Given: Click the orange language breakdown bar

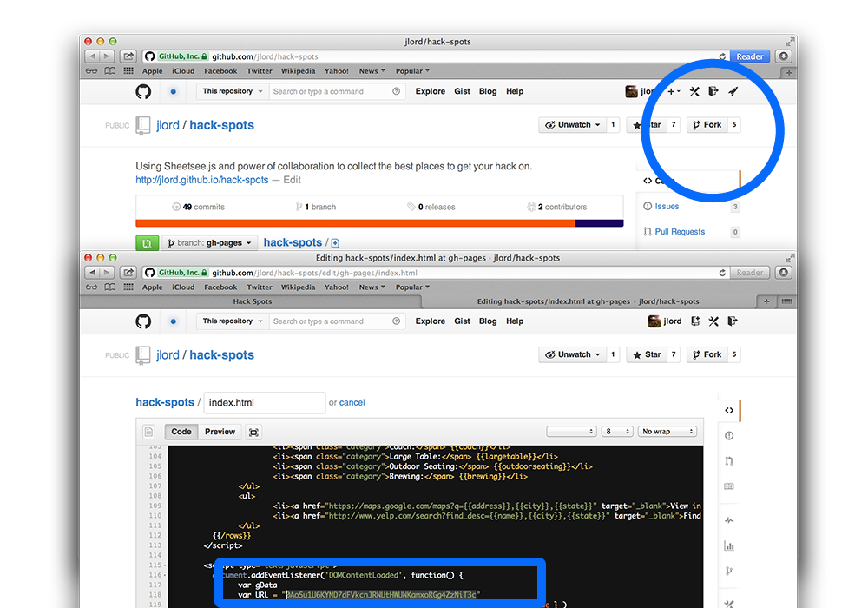Looking at the screenshot, I should coord(355,223).
